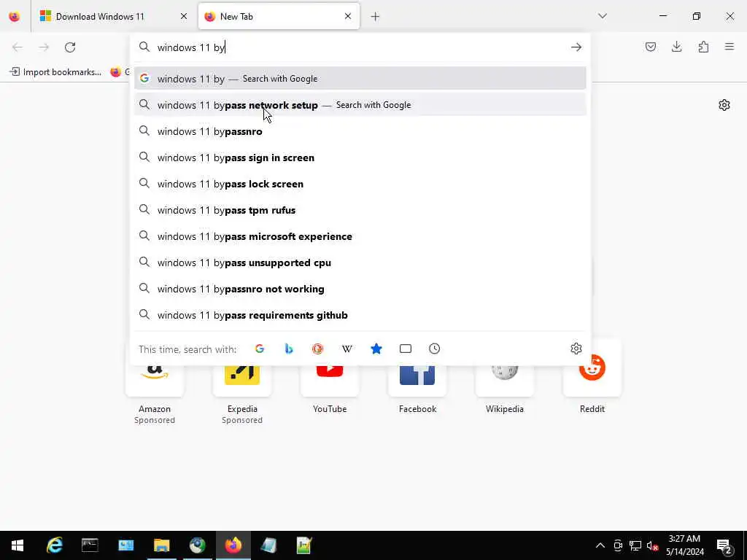747x560 pixels.
Task: Choose suggestion 'bypass network setup'
Action: point(360,105)
